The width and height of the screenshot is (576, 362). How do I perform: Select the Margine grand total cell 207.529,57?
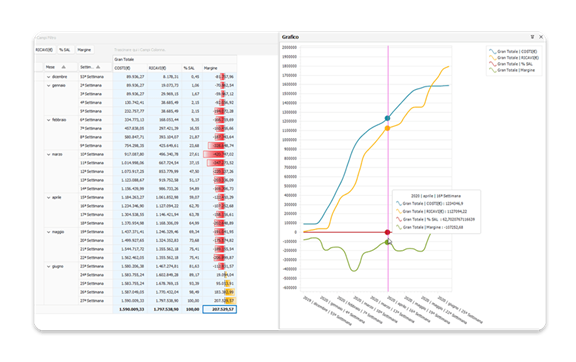click(220, 309)
